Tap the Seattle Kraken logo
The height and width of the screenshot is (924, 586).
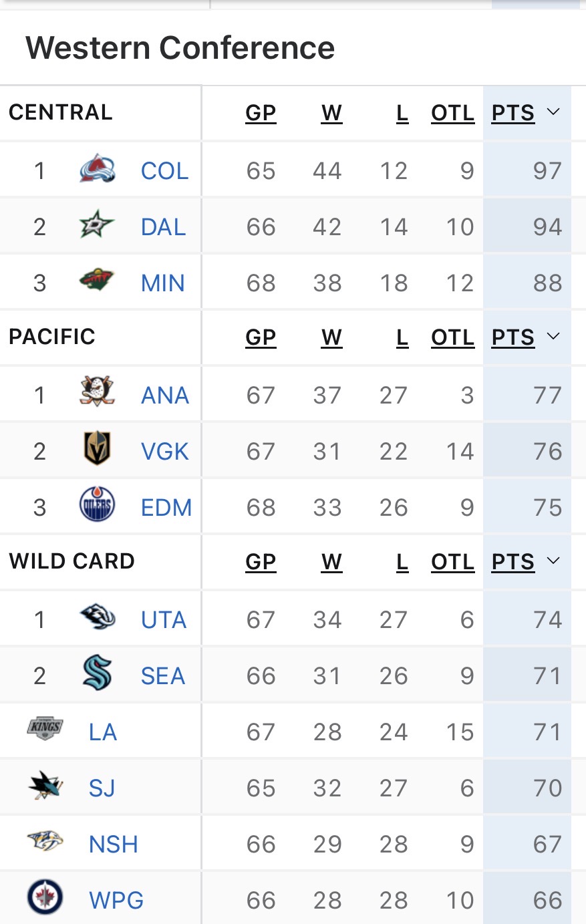[x=97, y=674]
